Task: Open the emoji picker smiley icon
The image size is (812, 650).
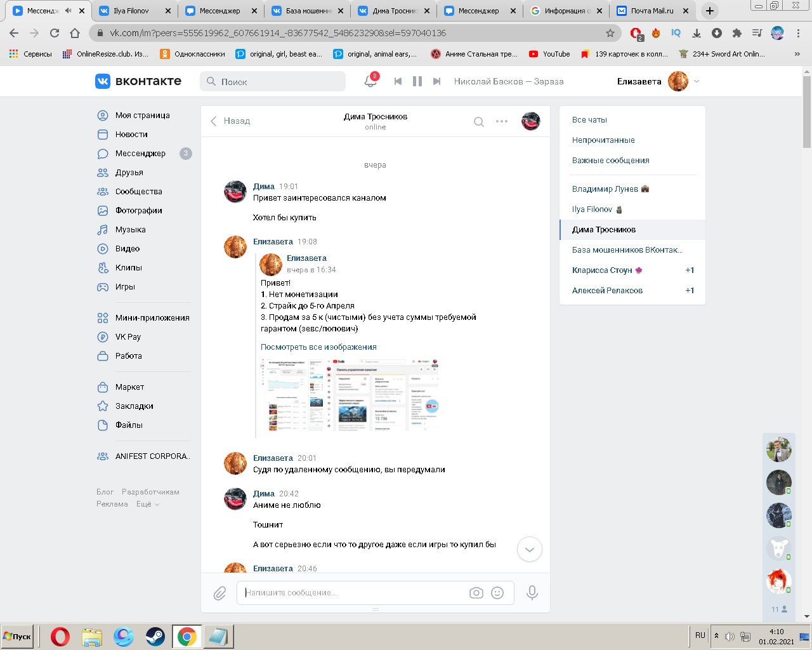Action: (x=497, y=593)
